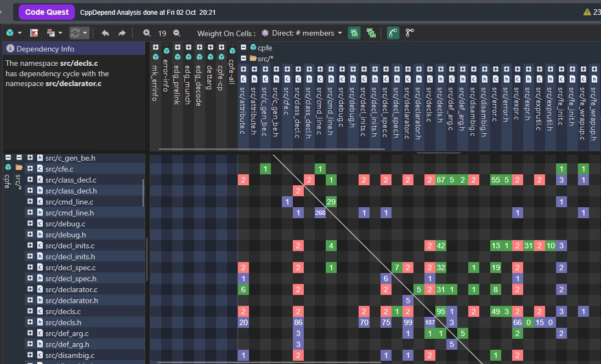Select the src/disambig.c row
The width and height of the screenshot is (601, 364).
click(85, 356)
